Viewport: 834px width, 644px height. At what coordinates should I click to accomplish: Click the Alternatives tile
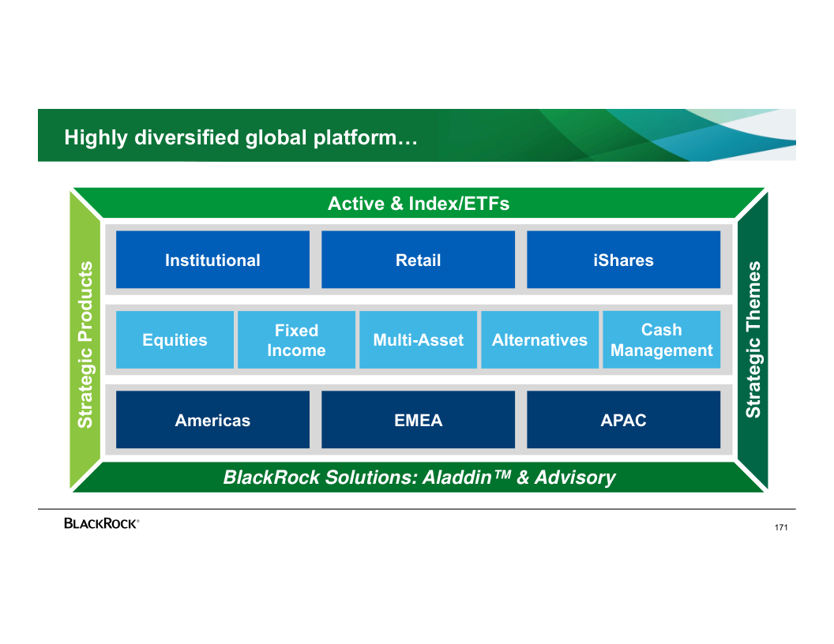539,340
